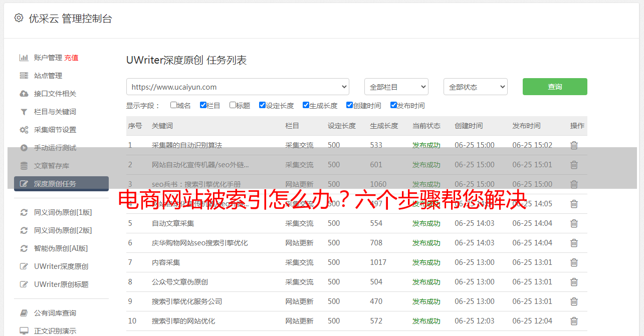This screenshot has width=644, height=336.
Task: Enable the 标题 display field checkbox
Action: [233, 105]
